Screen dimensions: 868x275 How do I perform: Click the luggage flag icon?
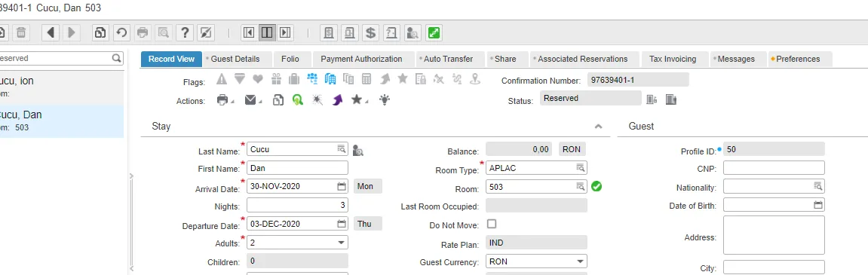[293, 79]
